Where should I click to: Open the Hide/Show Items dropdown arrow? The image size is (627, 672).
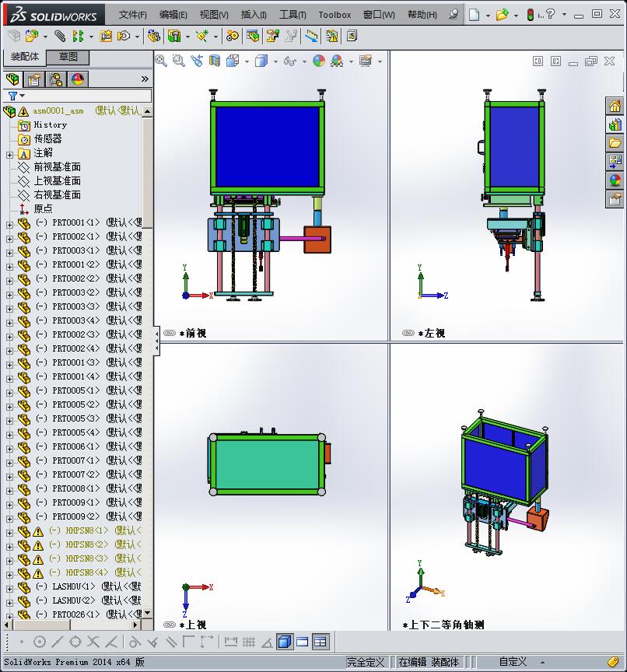pos(304,61)
